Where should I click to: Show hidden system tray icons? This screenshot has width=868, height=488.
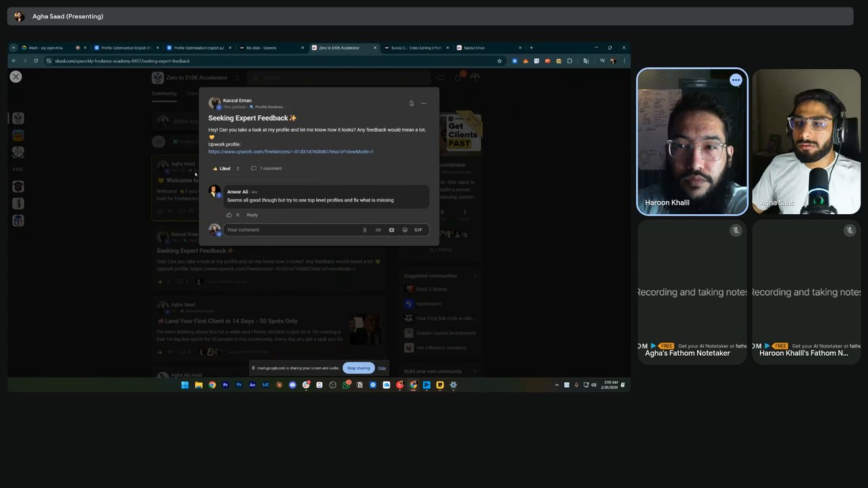(557, 385)
